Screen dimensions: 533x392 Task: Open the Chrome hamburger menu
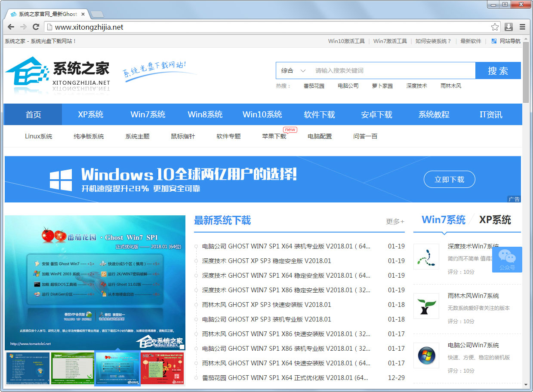[522, 27]
